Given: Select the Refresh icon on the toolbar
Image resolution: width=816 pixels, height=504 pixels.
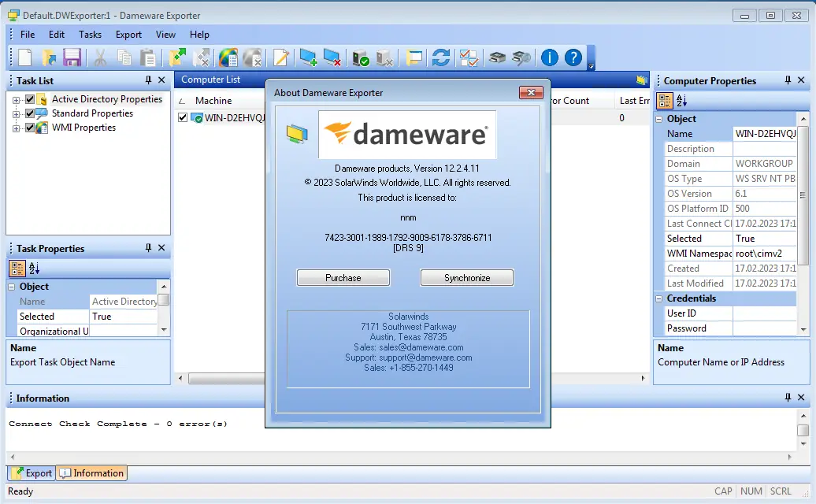Looking at the screenshot, I should [x=440, y=57].
